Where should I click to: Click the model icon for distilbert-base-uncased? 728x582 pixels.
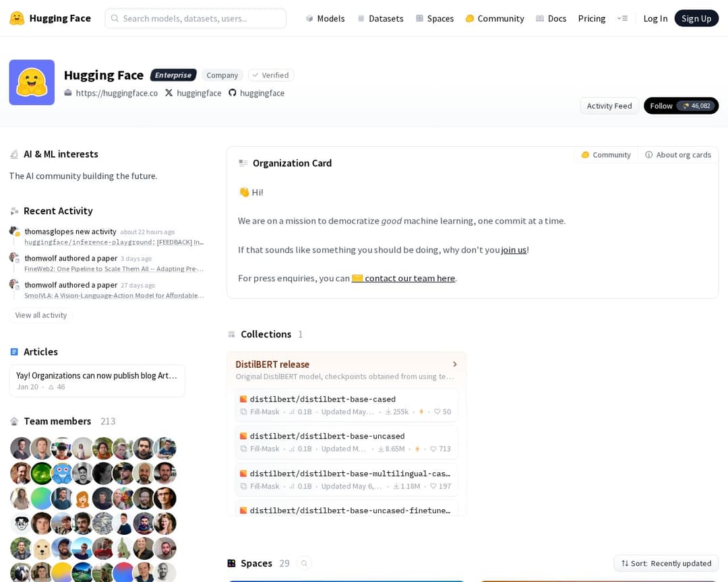click(243, 437)
